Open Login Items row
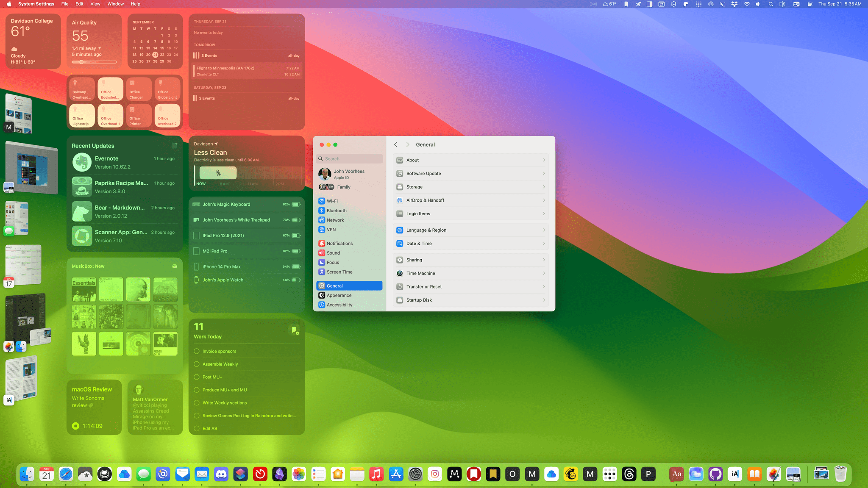This screenshot has height=488, width=868. 470,214
